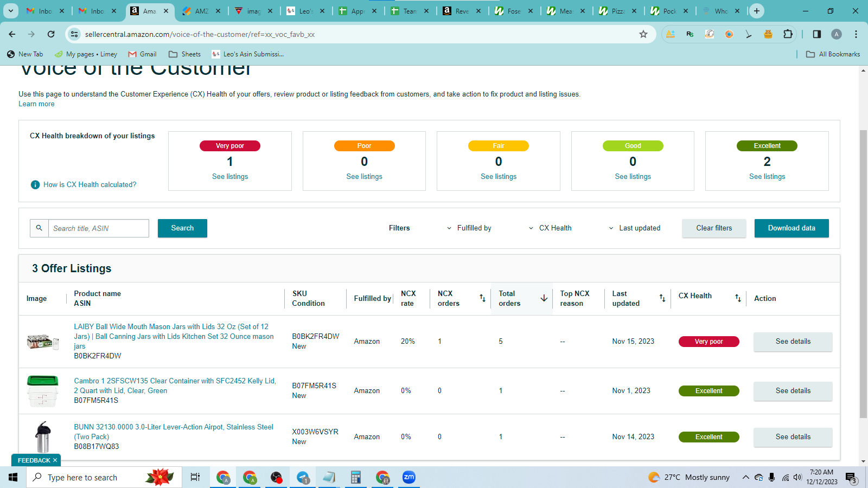Bookmark this page with the star icon
Image resolution: width=868 pixels, height=488 pixels.
coord(643,34)
